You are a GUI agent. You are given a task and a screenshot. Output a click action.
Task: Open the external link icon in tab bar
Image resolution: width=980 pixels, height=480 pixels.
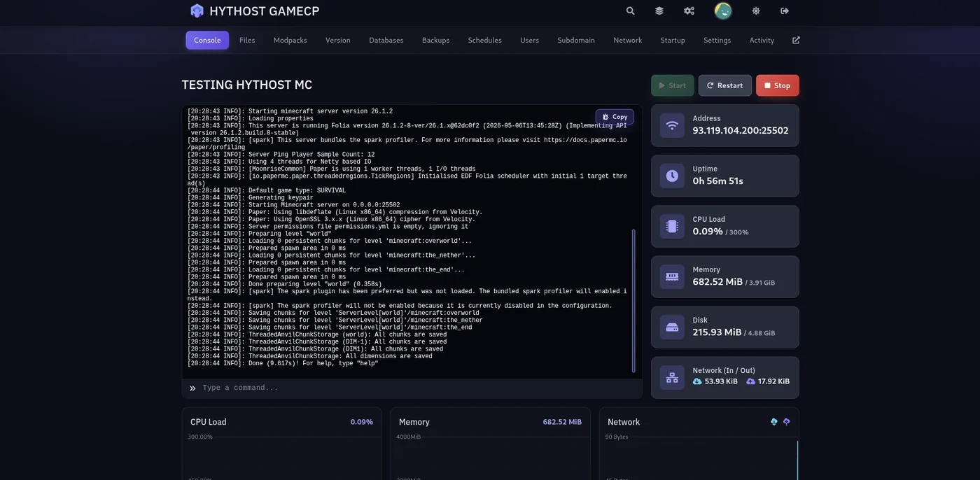(796, 40)
